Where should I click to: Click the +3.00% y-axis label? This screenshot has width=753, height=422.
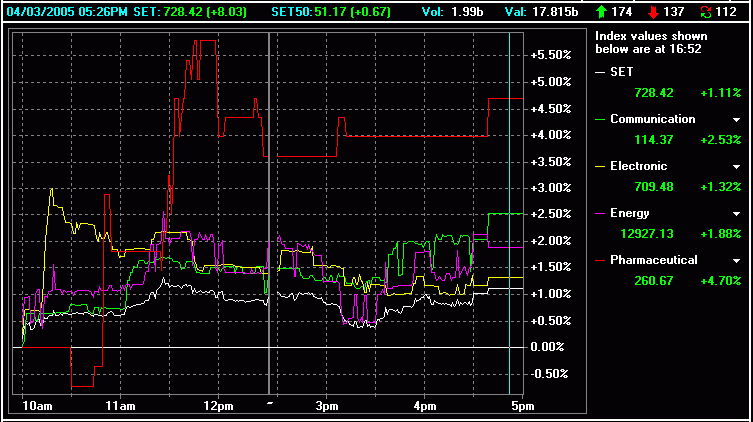pyautogui.click(x=551, y=188)
